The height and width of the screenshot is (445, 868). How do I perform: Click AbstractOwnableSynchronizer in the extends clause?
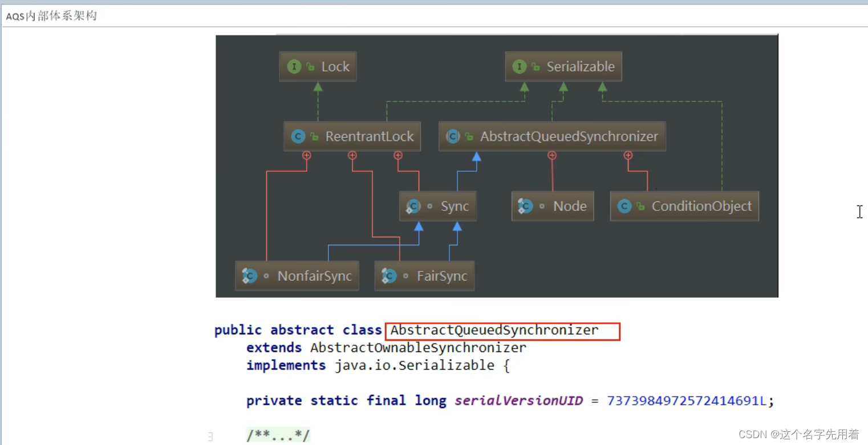[418, 347]
